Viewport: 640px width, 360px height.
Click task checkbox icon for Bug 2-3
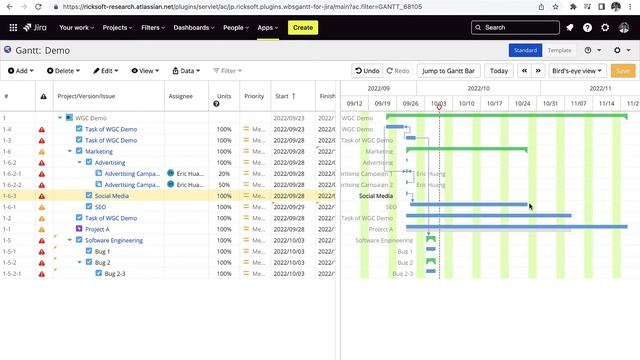(x=99, y=273)
